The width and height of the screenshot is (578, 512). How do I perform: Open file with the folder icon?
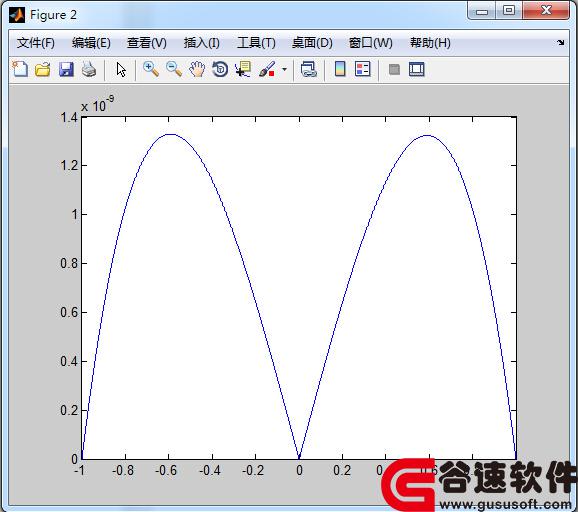43,69
